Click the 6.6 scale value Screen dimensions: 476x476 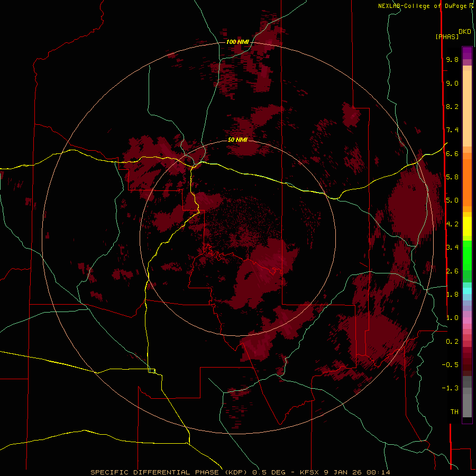click(452, 153)
